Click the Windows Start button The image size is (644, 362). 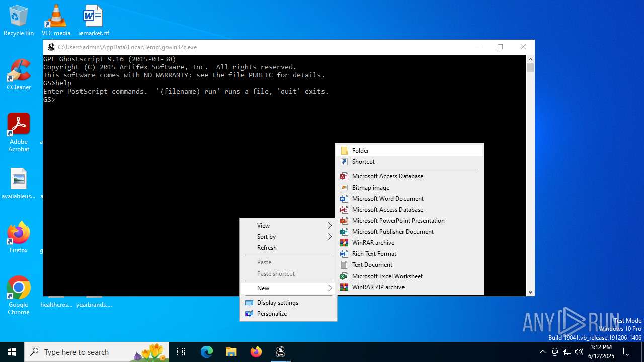pyautogui.click(x=12, y=352)
